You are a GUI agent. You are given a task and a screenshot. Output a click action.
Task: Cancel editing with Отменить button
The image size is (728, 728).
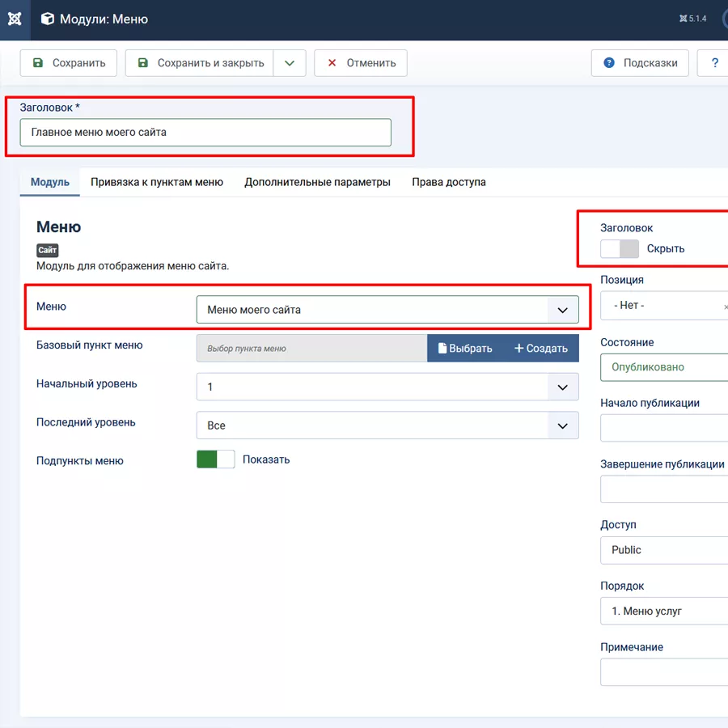pos(361,63)
